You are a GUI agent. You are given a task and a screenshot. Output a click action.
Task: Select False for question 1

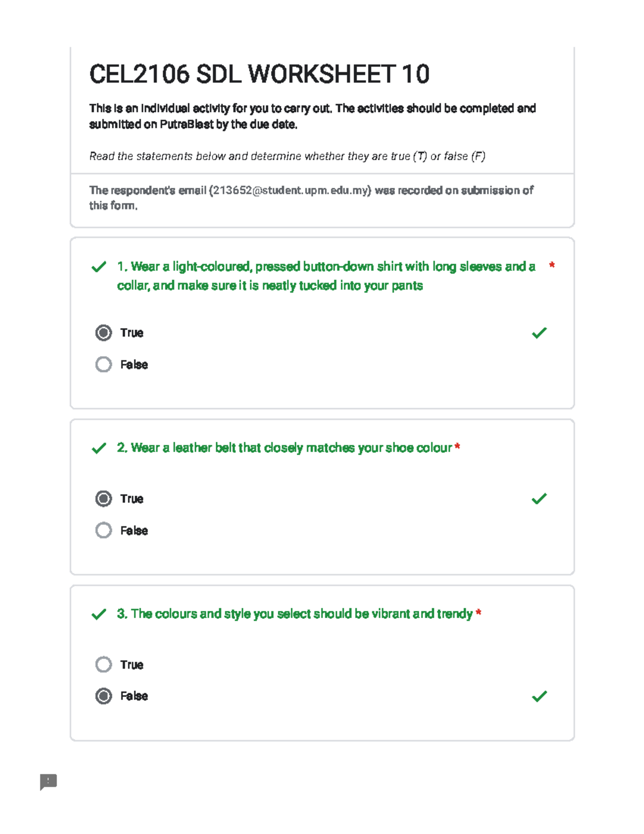104,365
